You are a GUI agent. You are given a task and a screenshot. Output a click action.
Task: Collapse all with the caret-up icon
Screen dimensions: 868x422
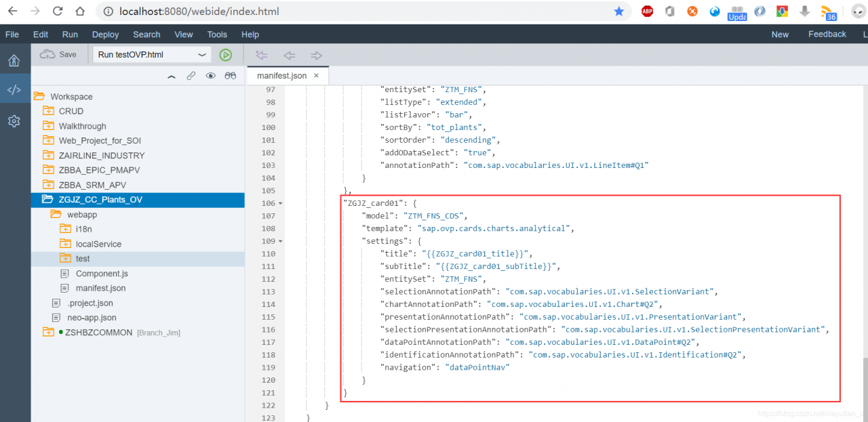(172, 76)
